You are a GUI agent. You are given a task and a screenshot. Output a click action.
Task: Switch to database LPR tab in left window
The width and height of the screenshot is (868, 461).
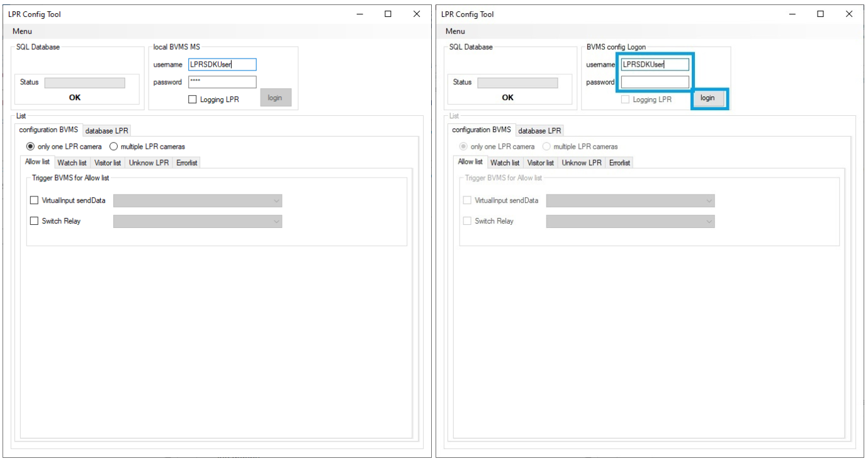(106, 131)
